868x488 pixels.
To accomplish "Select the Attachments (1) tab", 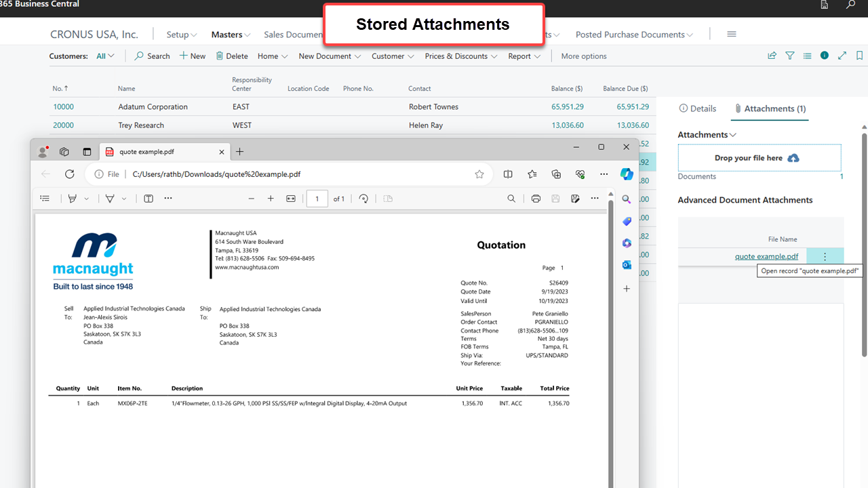I will (x=770, y=108).
